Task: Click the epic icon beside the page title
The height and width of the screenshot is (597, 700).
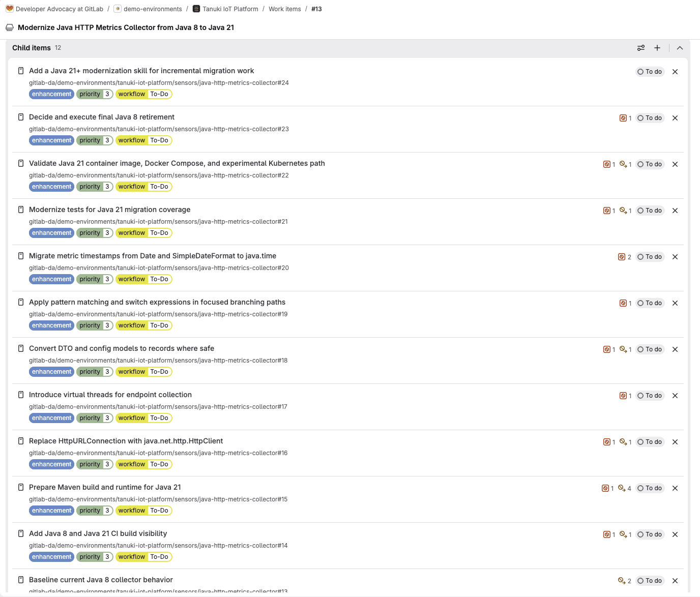Action: tap(10, 27)
